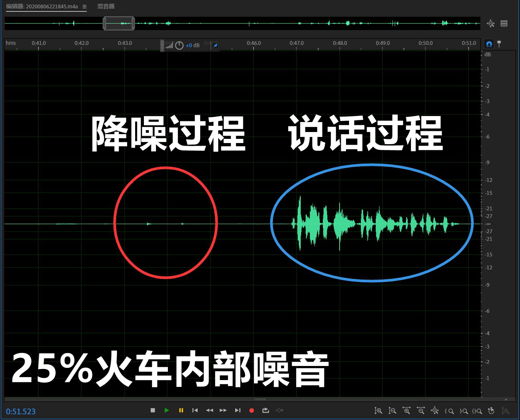Viewport: 520px width, 420px height.
Task: Open the waveform display options icon top right
Action: coord(504,23)
